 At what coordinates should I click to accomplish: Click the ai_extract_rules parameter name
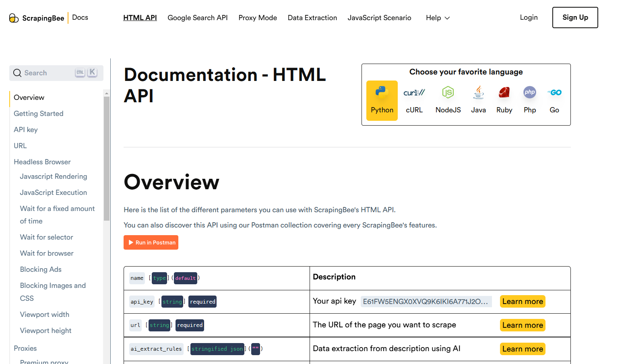point(156,349)
